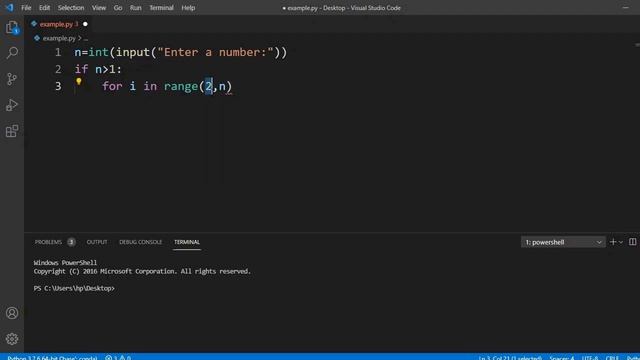
Task: Click the 'for' keyword on line 3
Action: click(112, 86)
